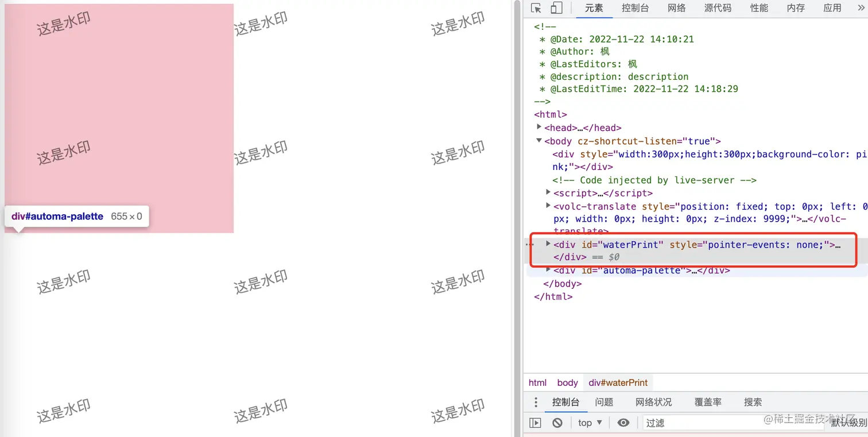Open the 网络 tab
Screen dimensions: 868x437
coord(677,8)
